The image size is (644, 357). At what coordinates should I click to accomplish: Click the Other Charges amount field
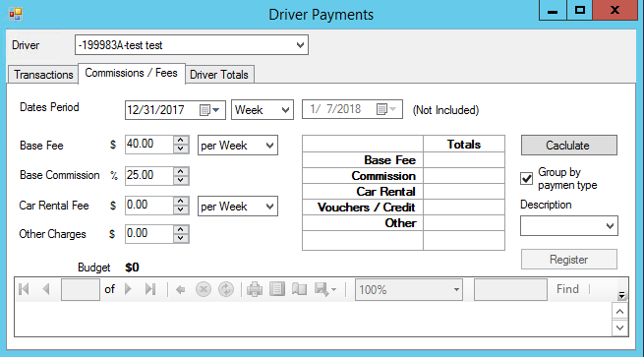click(149, 234)
